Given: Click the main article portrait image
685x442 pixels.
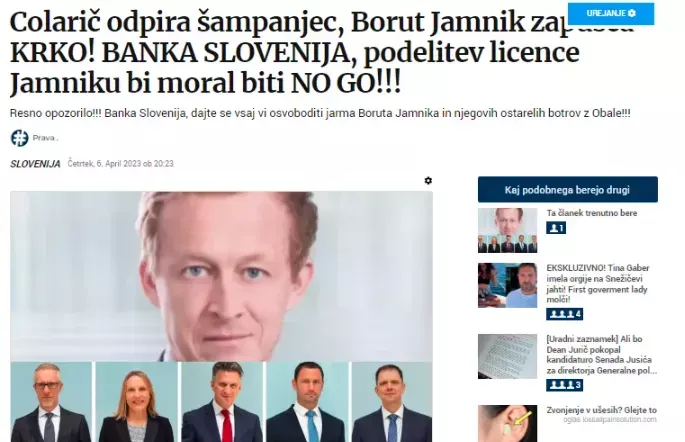Looking at the screenshot, I should coord(221,317).
